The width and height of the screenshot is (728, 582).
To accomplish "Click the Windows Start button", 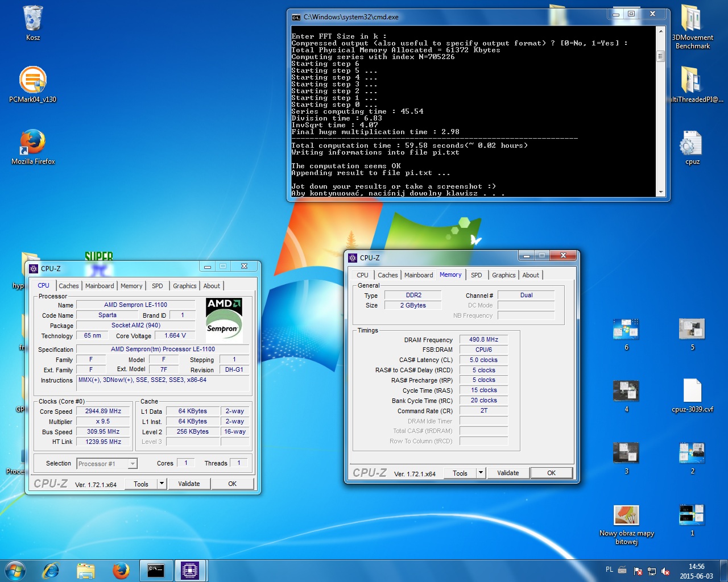I will coord(15,571).
